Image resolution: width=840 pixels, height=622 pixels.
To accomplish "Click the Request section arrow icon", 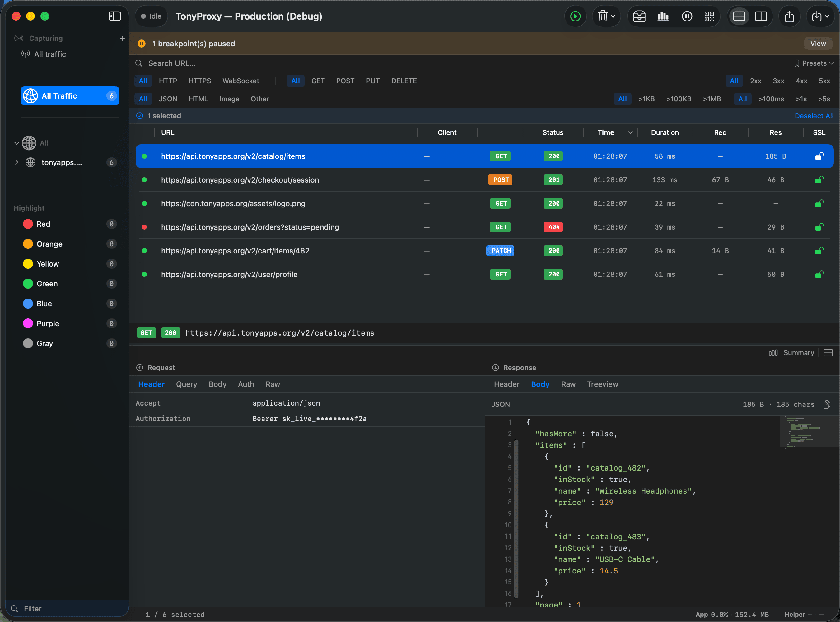I will click(140, 368).
